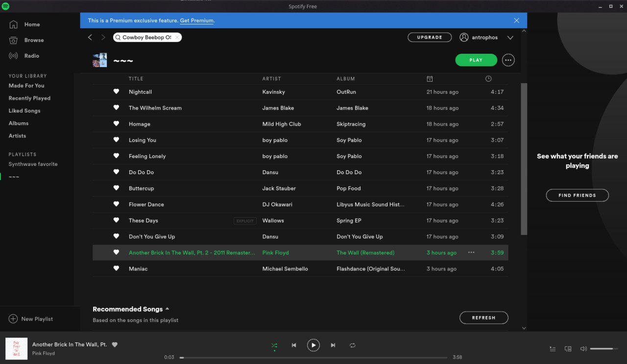Toggle heart on These Days
This screenshot has height=364, width=627.
(116, 220)
